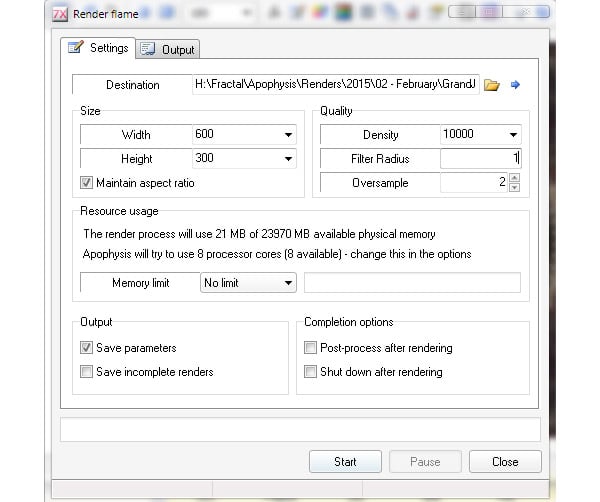Open the Width dropdown list
The image size is (600, 502).
288,135
